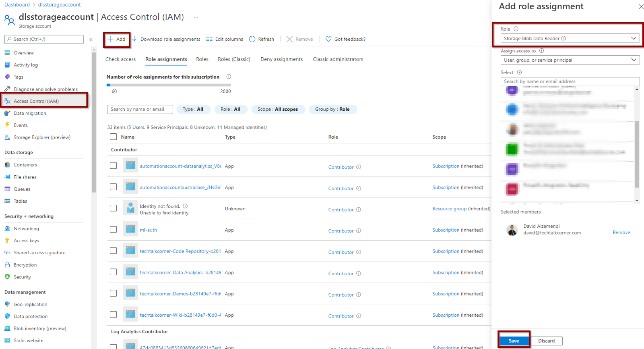Open Data migration icon in sidebar
644x349 pixels.
pos(7,113)
